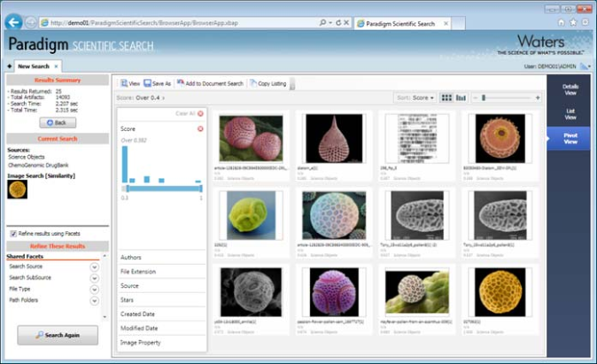
Task: Open the user menu icon beside DEMO01\ADMIN
Action: click(x=585, y=66)
